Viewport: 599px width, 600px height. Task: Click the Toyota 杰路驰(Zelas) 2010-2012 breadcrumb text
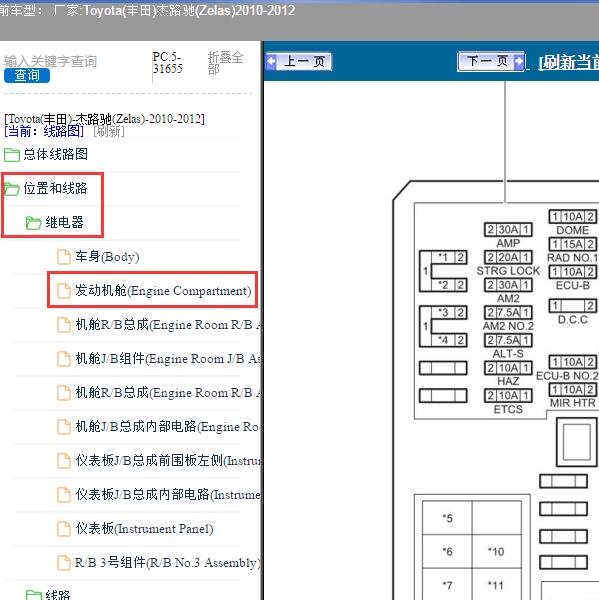click(104, 119)
